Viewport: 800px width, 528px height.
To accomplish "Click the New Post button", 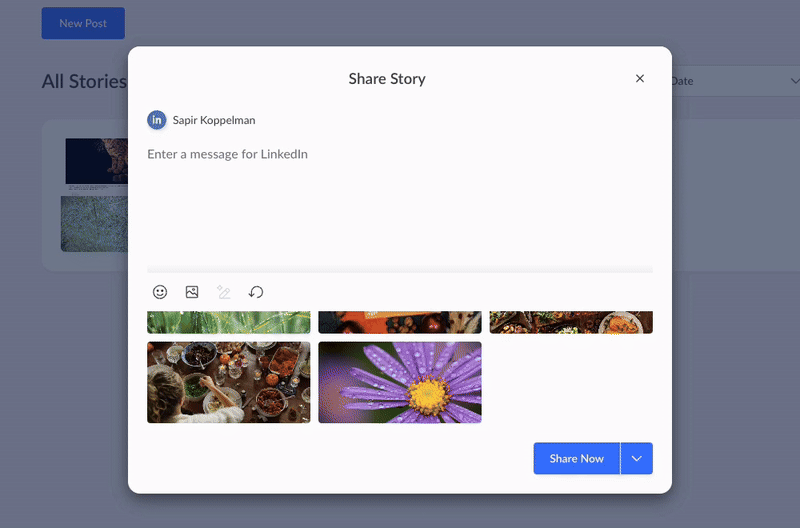I will point(83,23).
